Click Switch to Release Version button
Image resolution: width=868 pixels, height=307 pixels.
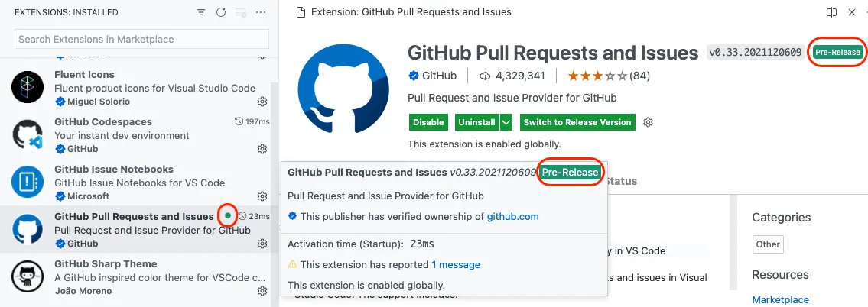577,122
